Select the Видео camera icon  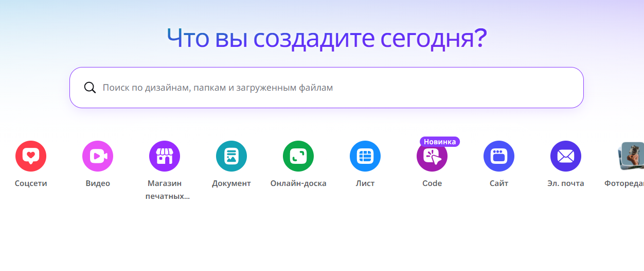pos(98,156)
